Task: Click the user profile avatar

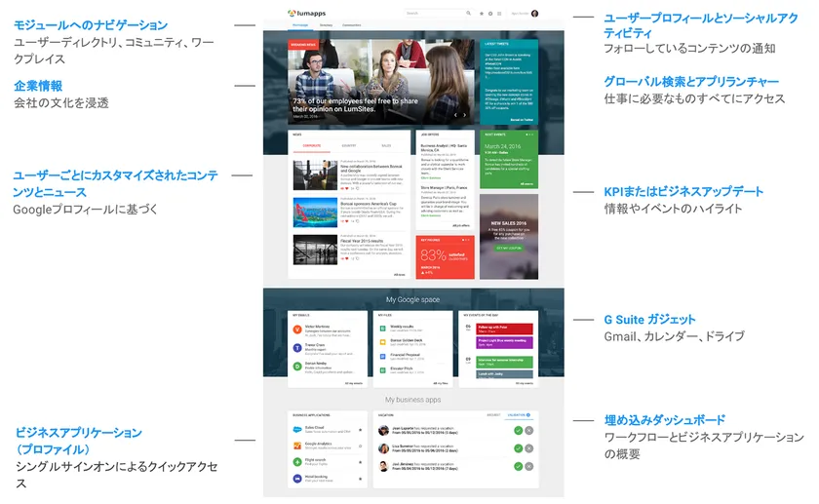Action: 535,14
